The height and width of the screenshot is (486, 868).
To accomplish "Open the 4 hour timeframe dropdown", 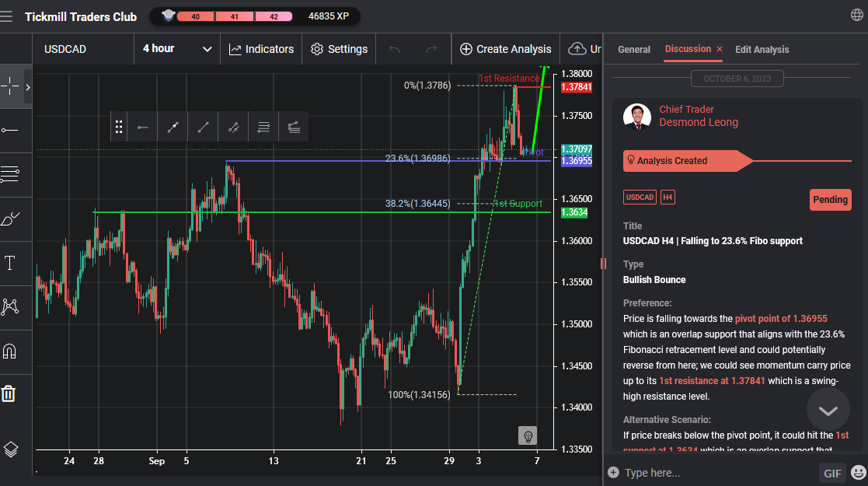I will pyautogui.click(x=177, y=49).
